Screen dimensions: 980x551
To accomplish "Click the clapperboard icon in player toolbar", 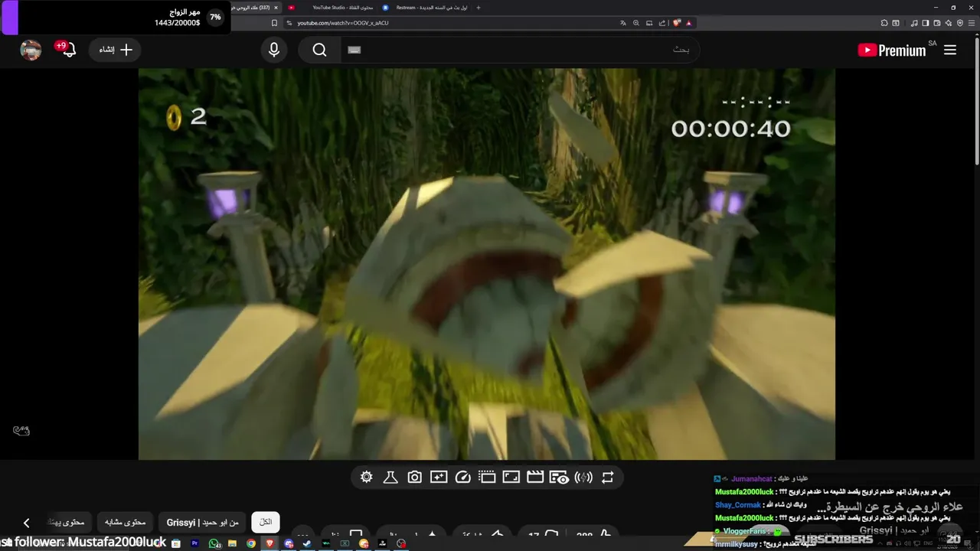I will click(x=535, y=478).
